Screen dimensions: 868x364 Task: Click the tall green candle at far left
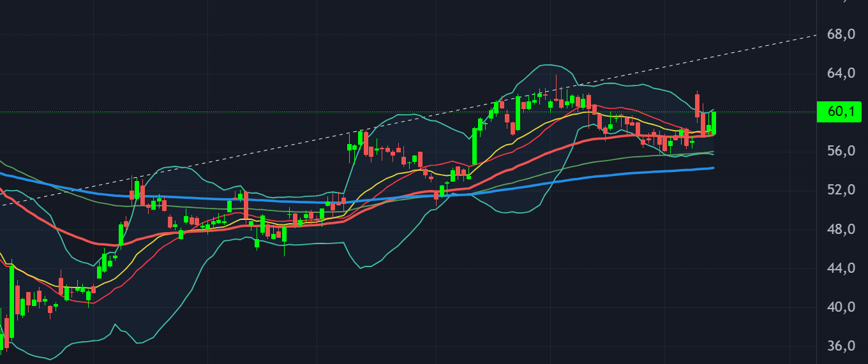pyautogui.click(x=11, y=300)
